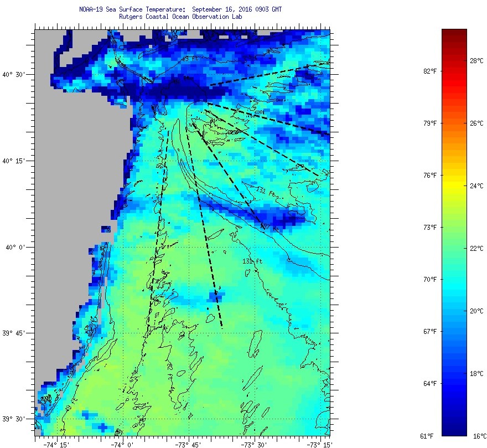Click the -73° 45' longitude label
This screenshot has height=448, width=487.
[x=188, y=445]
